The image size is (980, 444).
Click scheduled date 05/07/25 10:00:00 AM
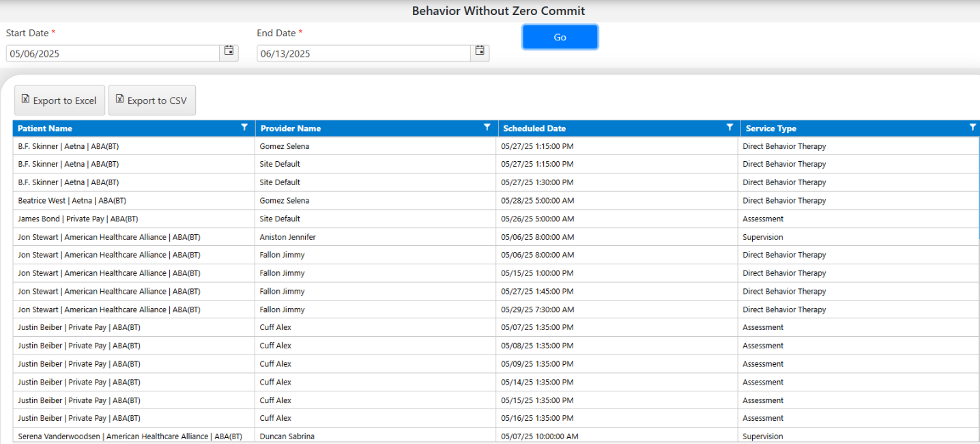pos(540,436)
